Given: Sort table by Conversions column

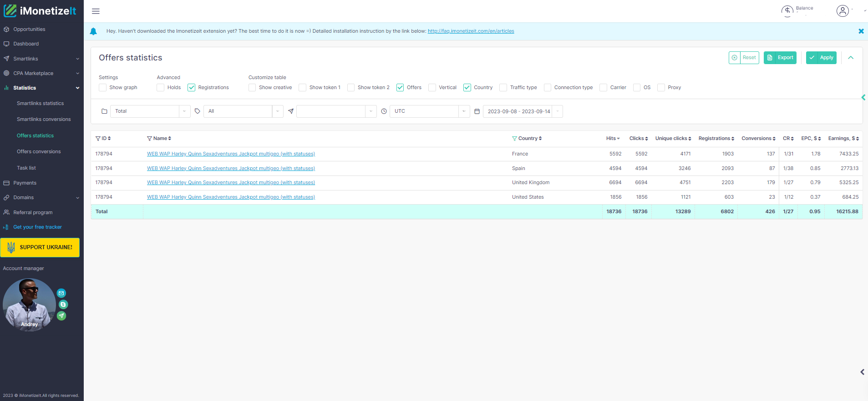Looking at the screenshot, I should tap(758, 139).
